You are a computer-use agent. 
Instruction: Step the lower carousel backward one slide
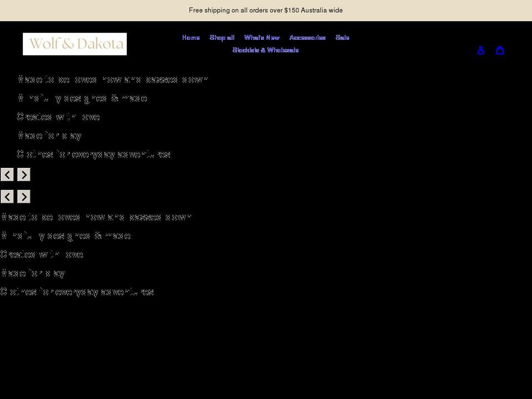7,197
